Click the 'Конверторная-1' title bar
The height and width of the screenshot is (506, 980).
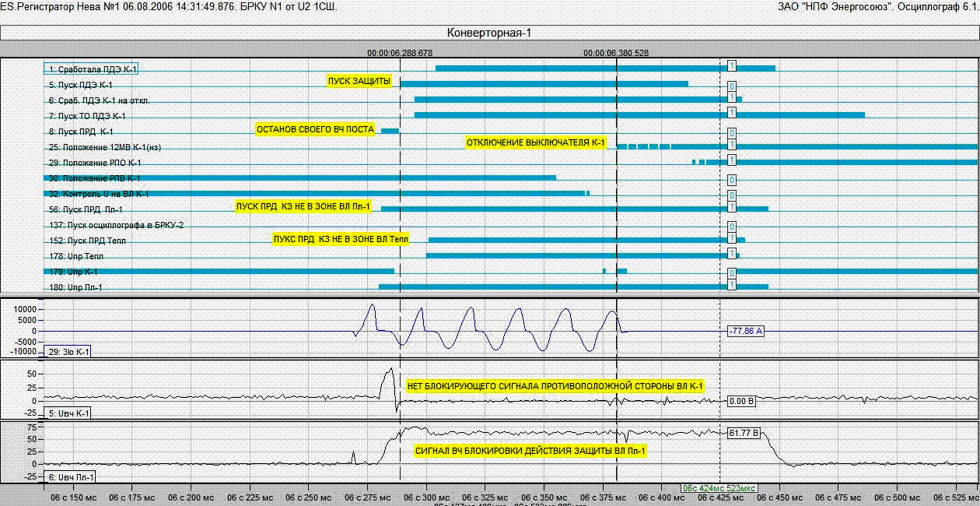[x=490, y=33]
